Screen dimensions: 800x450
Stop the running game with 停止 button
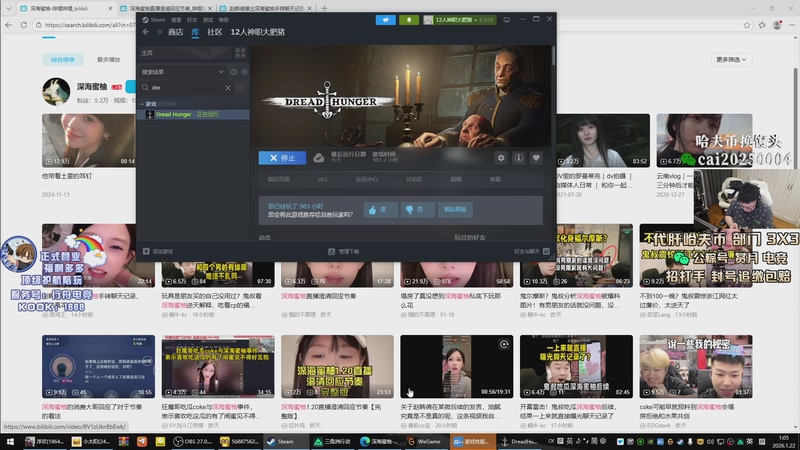(282, 158)
